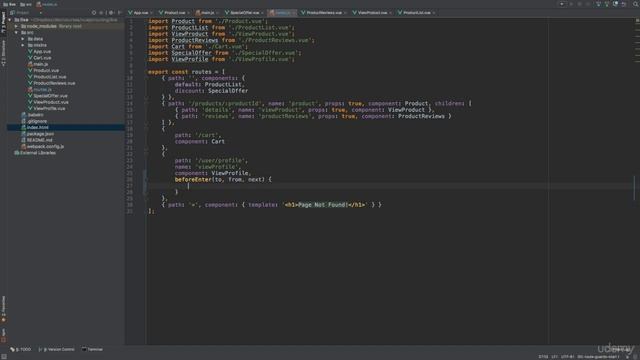Viewport: 640px width, 360px height.
Task: Click the VCS commit toolbar icon
Action: click(x=607, y=4)
